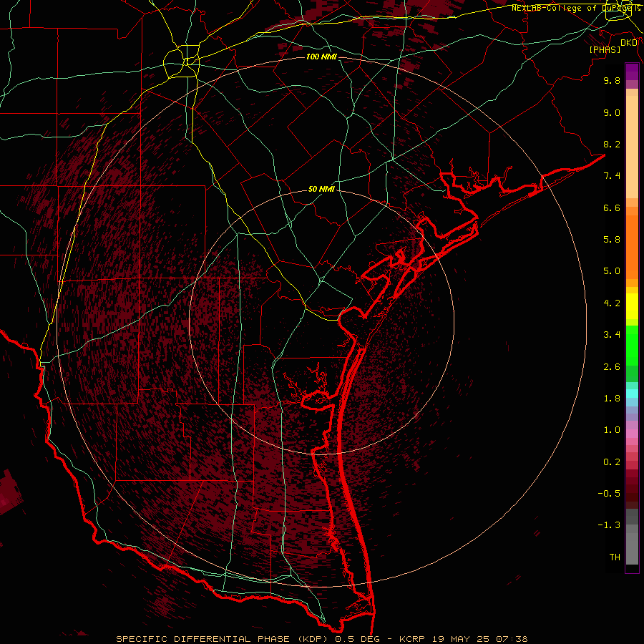
Task: Click the -1.3 value on the color scale
Action: tap(609, 525)
